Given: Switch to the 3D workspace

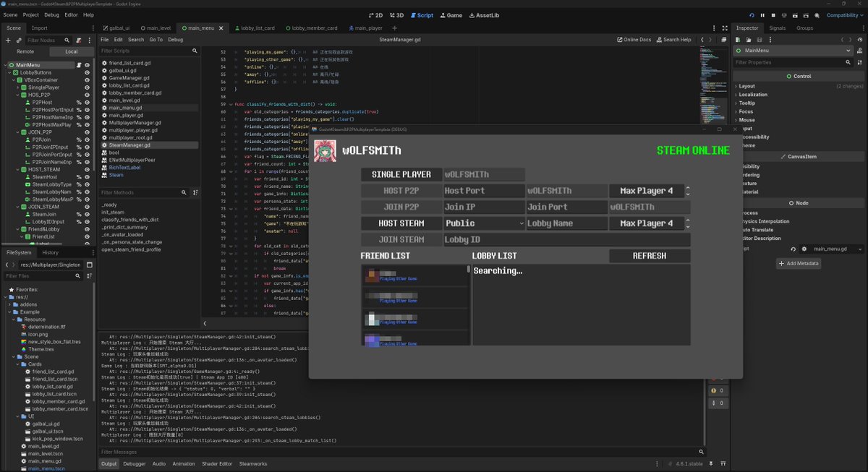Looking at the screenshot, I should (x=396, y=14).
